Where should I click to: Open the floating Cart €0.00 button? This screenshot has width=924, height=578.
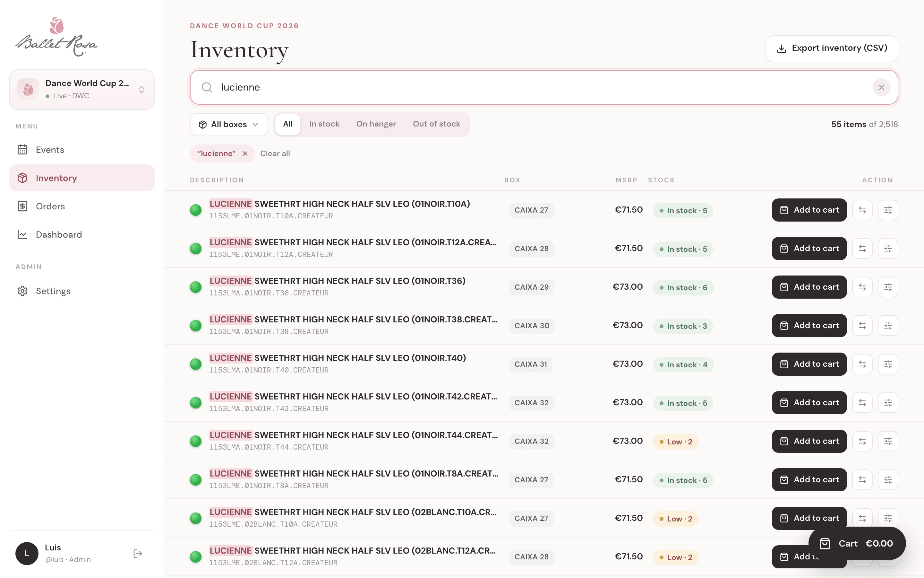click(857, 544)
